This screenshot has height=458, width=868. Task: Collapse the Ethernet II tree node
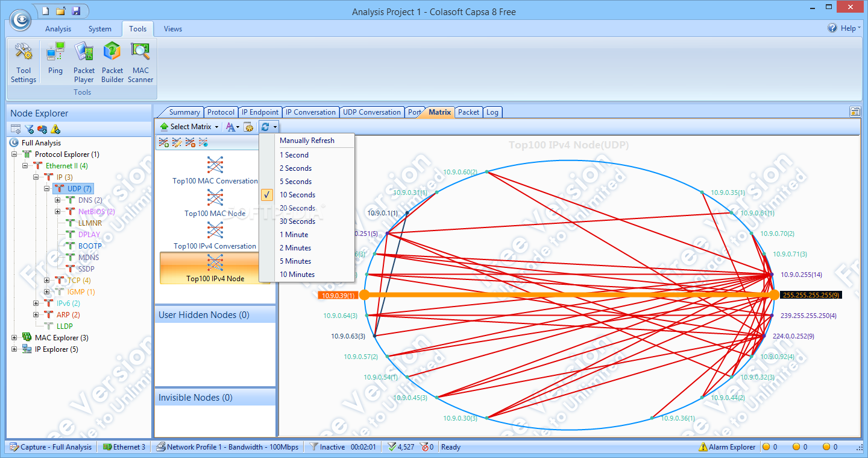(x=25, y=166)
